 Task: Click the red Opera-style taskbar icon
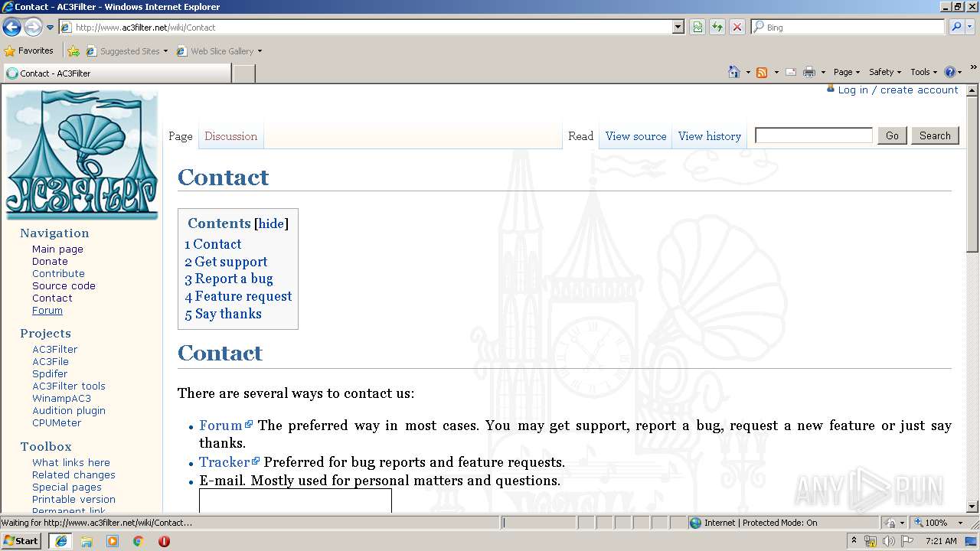pyautogui.click(x=164, y=541)
